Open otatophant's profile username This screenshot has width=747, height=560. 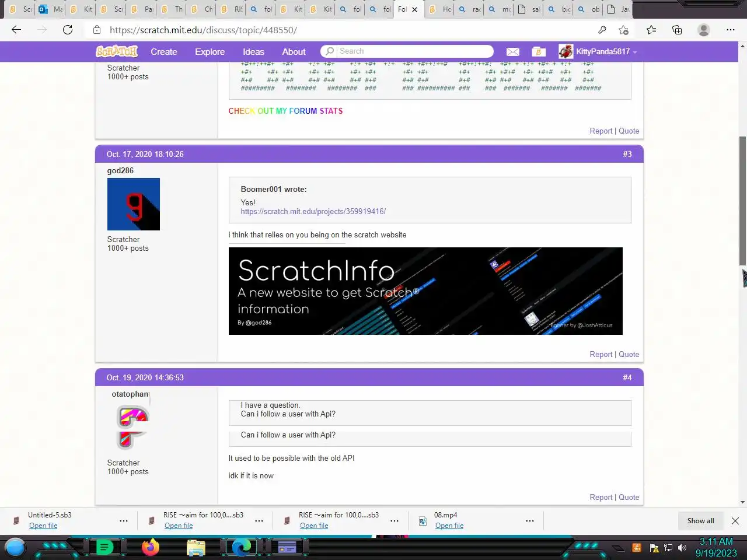click(x=131, y=394)
